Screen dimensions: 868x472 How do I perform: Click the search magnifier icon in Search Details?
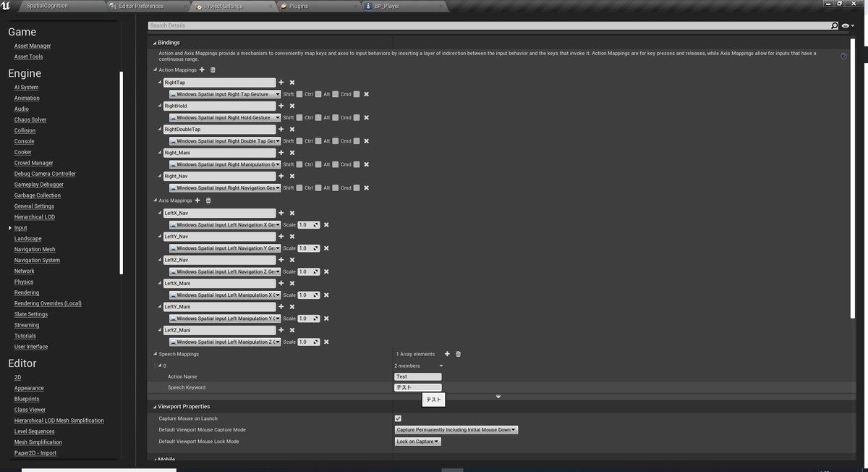(x=835, y=25)
